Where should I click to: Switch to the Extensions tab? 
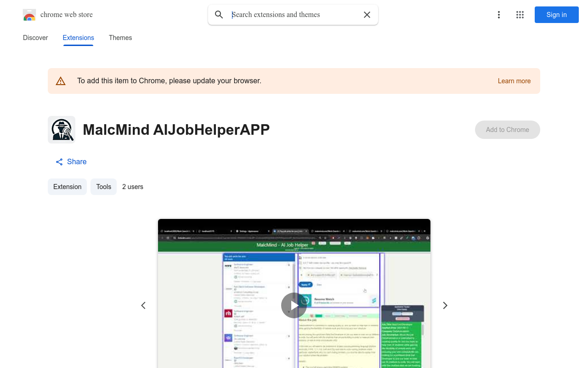click(78, 38)
